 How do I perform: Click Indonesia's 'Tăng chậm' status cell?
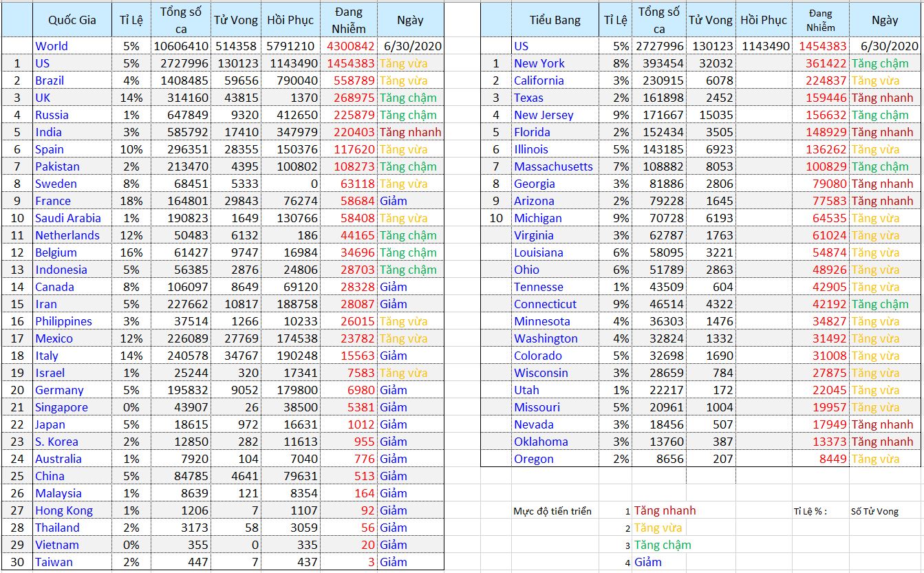click(x=410, y=270)
